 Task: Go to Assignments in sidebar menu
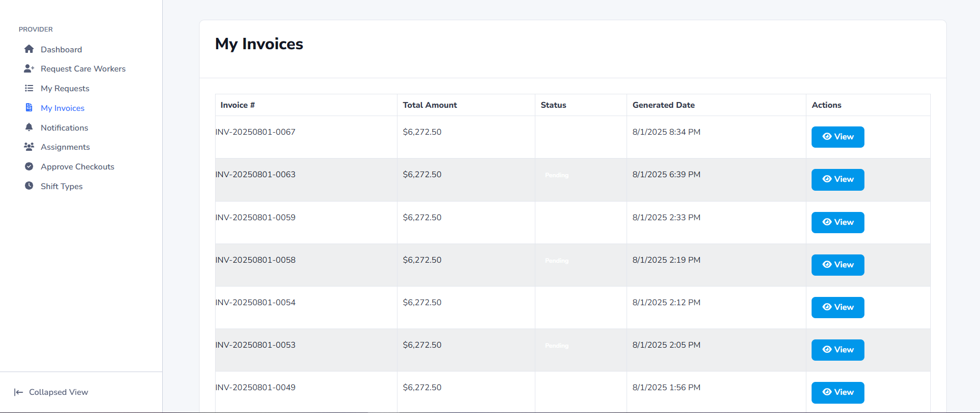(x=65, y=147)
